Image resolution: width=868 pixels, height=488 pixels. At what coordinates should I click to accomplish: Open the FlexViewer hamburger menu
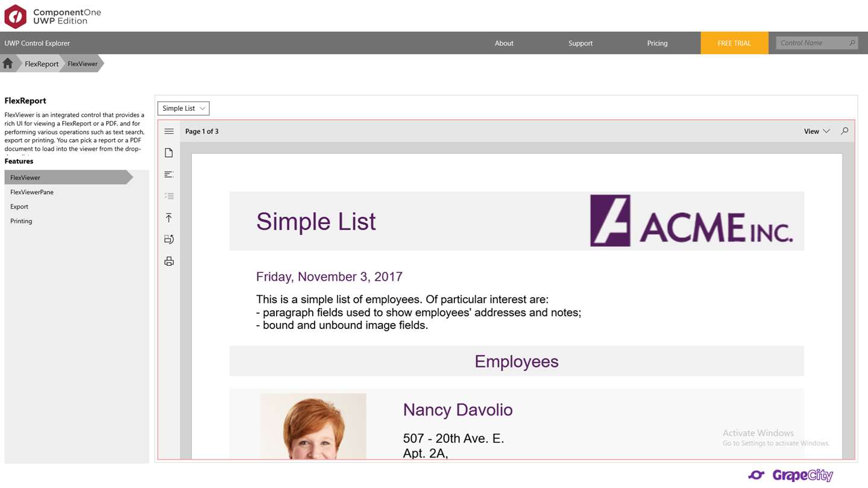(x=169, y=131)
